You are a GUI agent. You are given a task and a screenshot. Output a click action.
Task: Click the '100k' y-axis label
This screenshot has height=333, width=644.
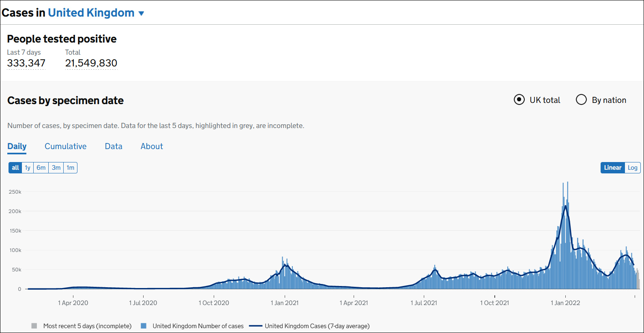click(x=15, y=250)
